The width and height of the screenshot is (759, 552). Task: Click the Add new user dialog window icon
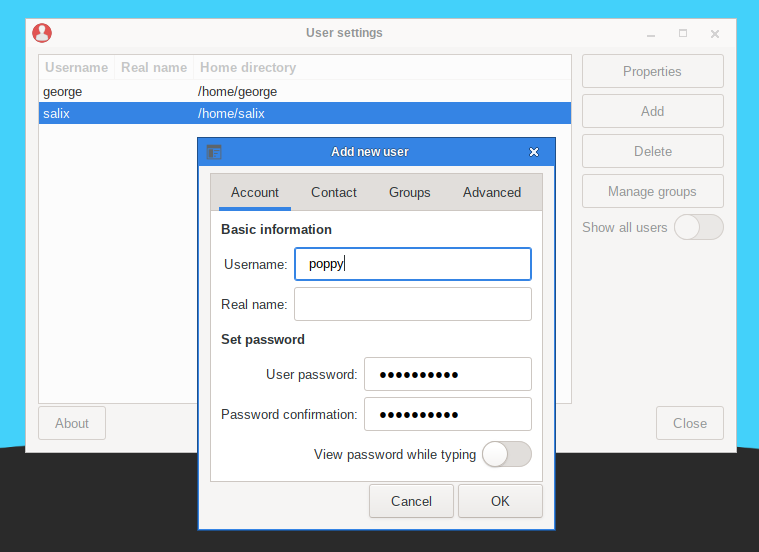coord(214,152)
